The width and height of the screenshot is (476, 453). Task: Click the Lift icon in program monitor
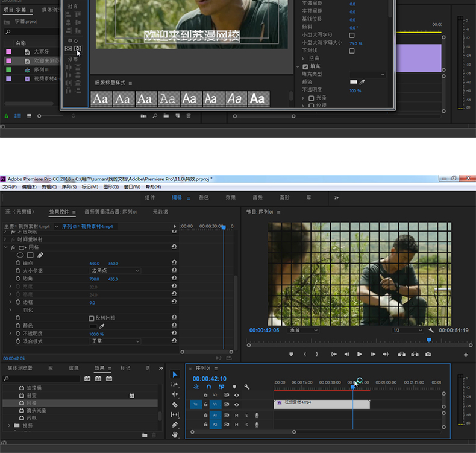point(402,354)
